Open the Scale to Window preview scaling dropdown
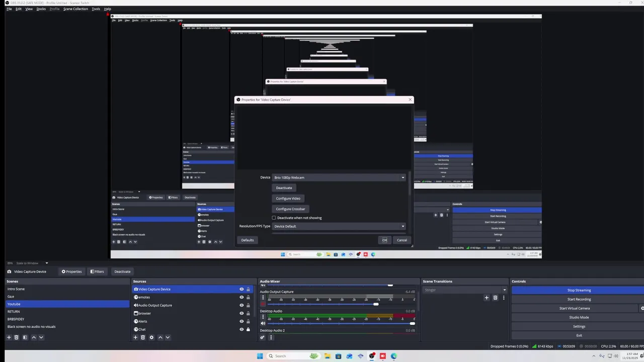 [x=32, y=263]
